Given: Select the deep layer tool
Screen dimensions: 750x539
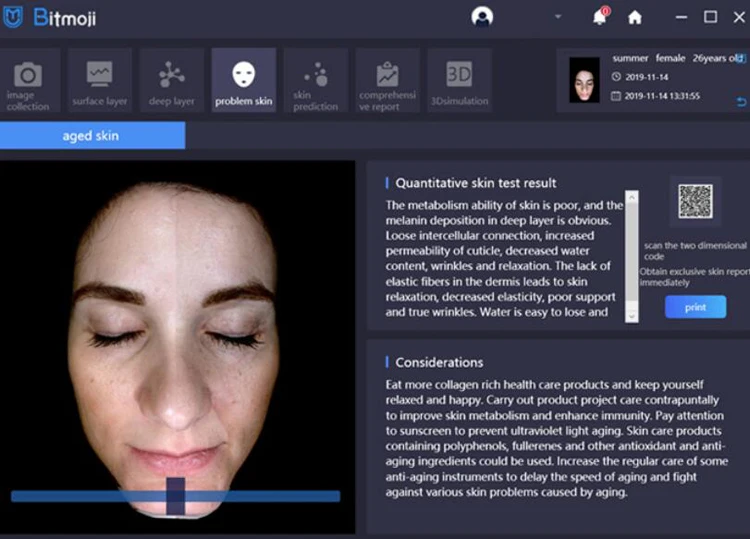Looking at the screenshot, I should (x=172, y=80).
